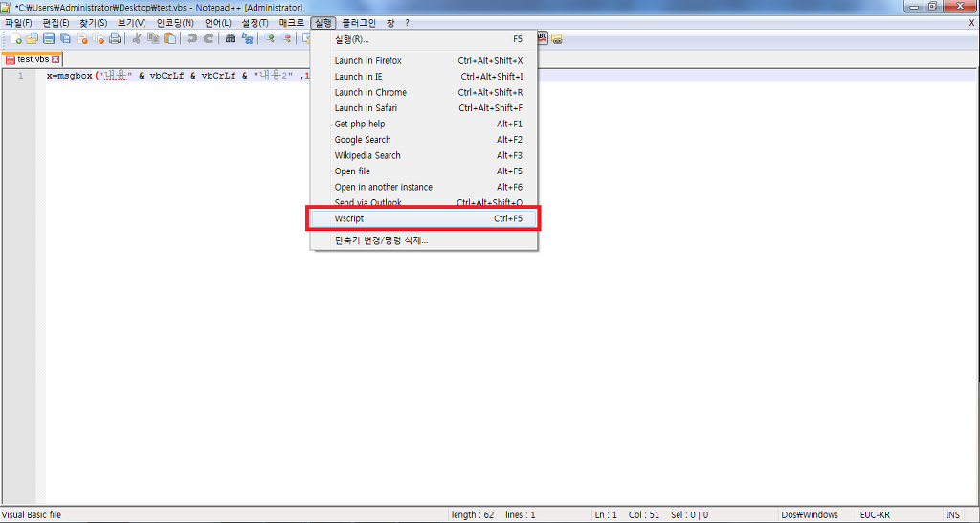Screen dimensions: 980x523
Task: Click line number 1 in the margin
Action: click(x=20, y=76)
